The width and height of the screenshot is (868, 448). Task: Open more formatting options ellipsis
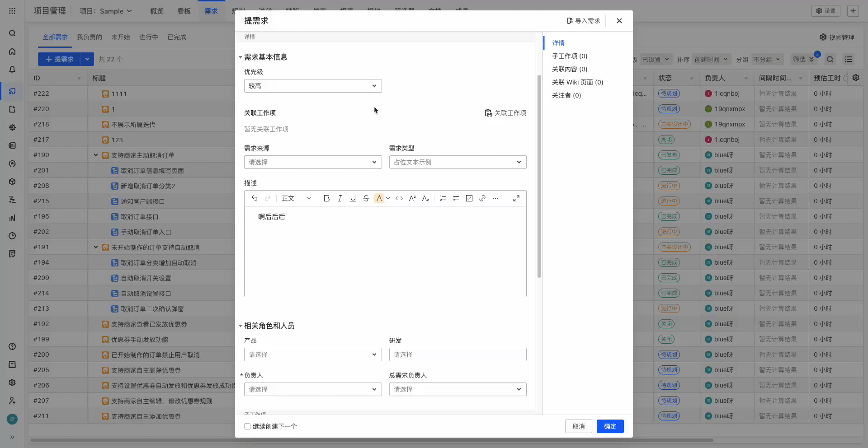point(495,198)
